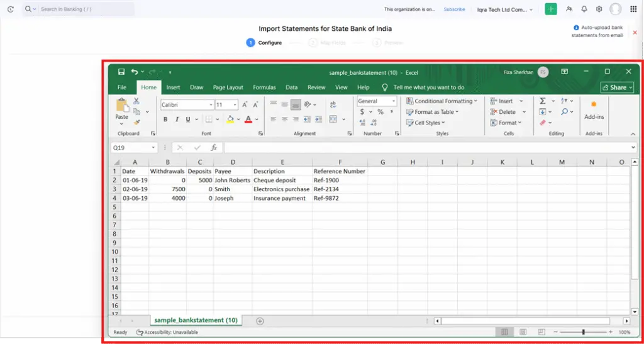Open the notifications bell icon
Viewport: 644px width, 344px height.
[584, 9]
